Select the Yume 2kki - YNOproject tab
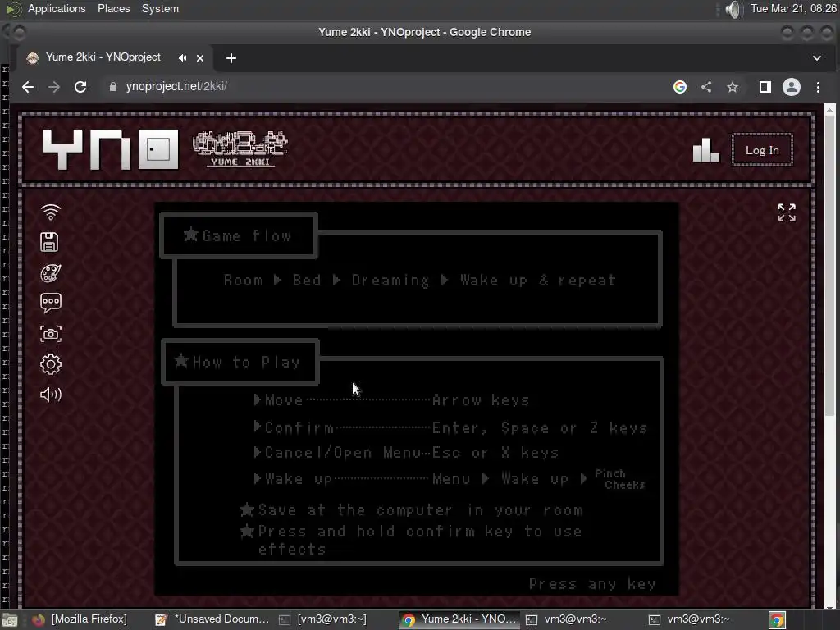Viewport: 840px width, 630px height. (113, 58)
